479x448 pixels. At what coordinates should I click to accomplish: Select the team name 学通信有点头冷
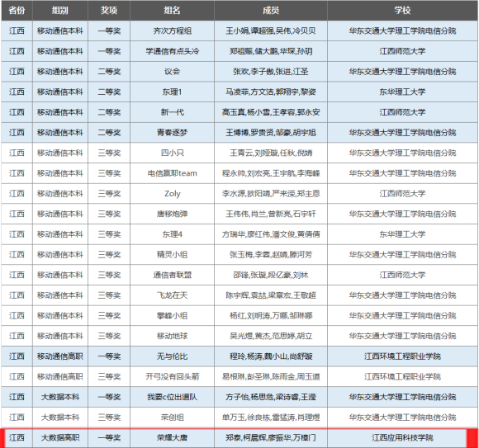click(173, 51)
